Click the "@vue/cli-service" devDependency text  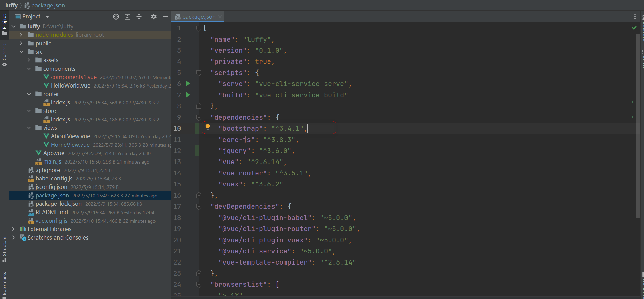pos(255,251)
